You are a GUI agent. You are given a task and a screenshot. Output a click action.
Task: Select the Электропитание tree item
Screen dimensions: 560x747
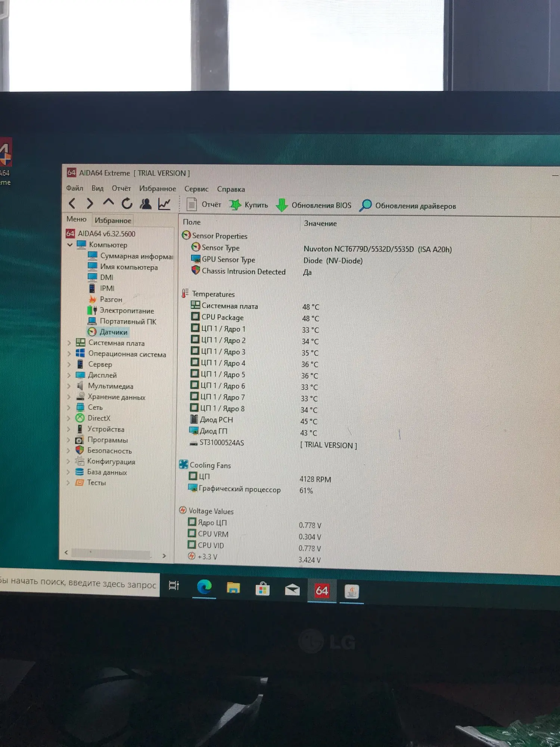(121, 310)
